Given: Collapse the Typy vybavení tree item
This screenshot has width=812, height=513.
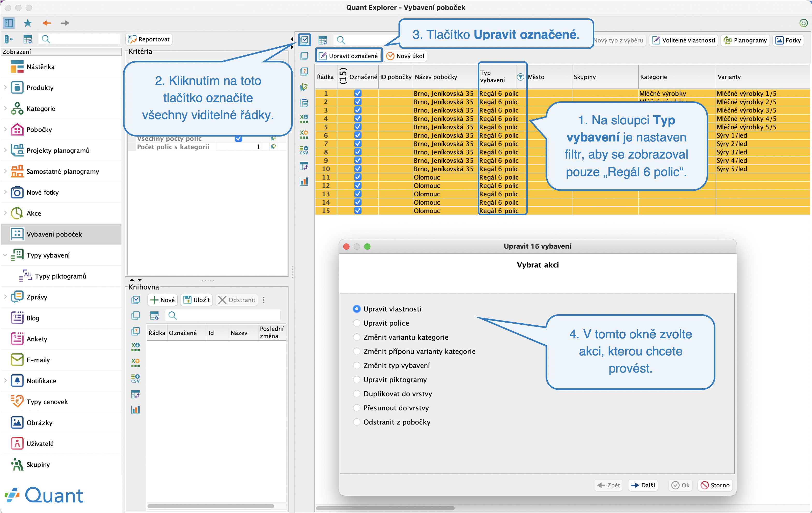Looking at the screenshot, I should [x=5, y=255].
